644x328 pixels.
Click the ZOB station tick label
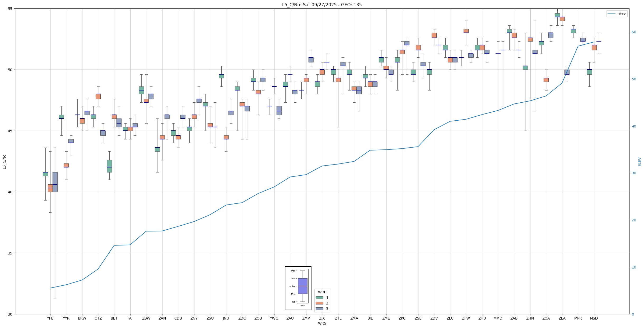[x=258, y=318]
